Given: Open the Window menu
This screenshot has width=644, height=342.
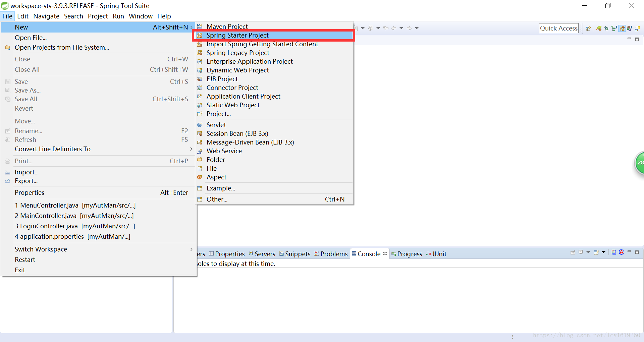Looking at the screenshot, I should point(141,16).
